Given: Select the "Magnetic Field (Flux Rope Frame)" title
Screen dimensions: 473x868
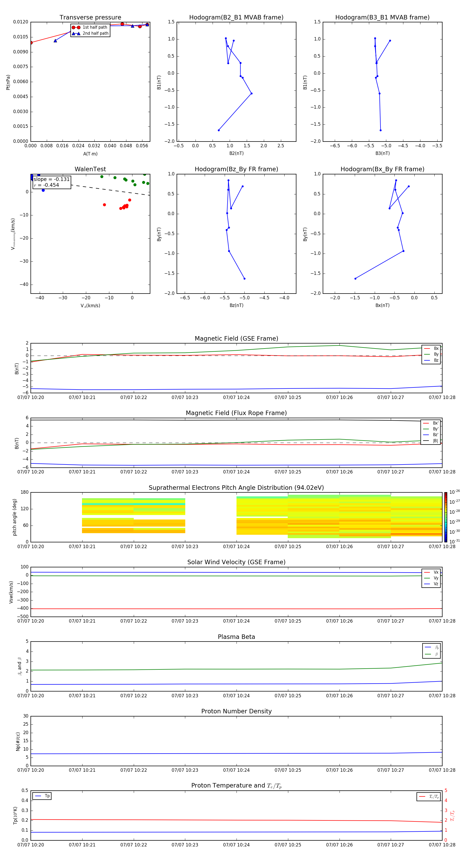Looking at the screenshot, I should pos(236,413).
